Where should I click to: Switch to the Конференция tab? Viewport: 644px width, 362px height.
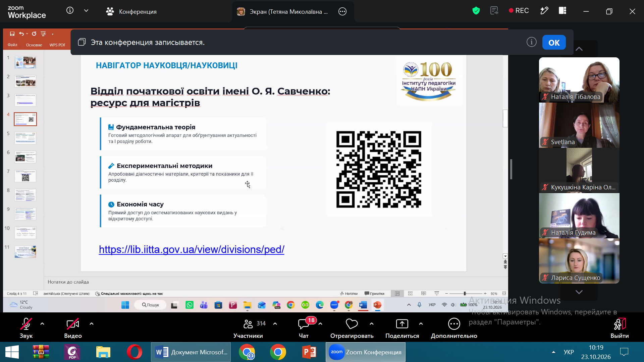click(x=131, y=11)
